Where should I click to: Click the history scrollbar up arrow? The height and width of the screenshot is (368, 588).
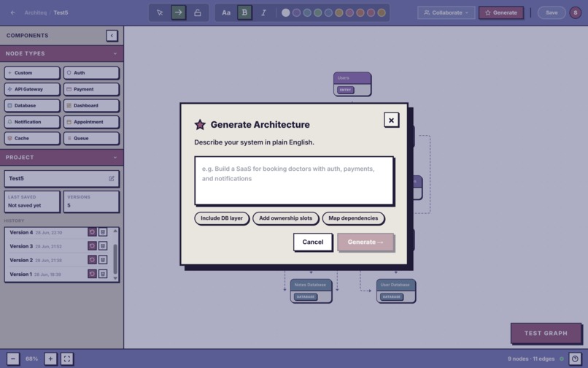115,231
